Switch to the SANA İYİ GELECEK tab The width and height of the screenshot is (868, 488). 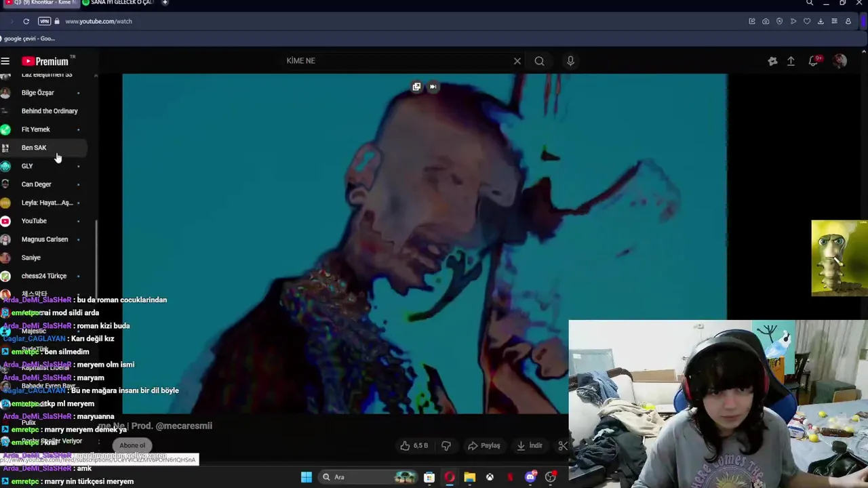pyautogui.click(x=119, y=3)
